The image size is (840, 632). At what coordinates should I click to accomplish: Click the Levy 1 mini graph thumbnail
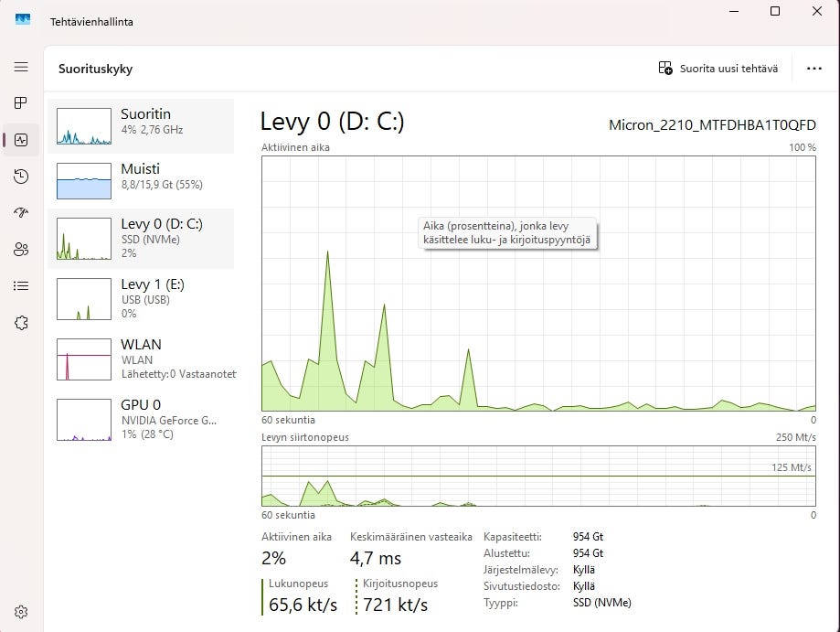[84, 298]
